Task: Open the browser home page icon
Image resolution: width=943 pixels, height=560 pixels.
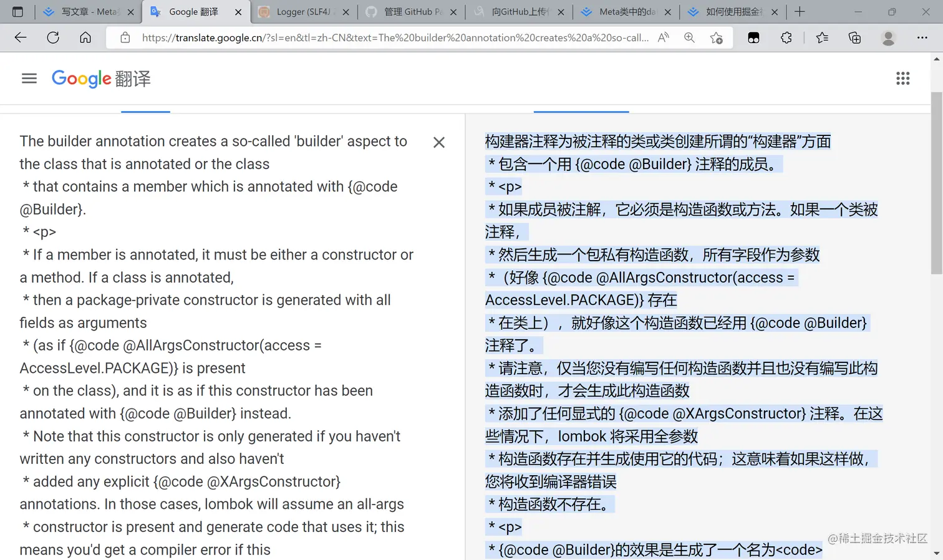Action: tap(85, 37)
